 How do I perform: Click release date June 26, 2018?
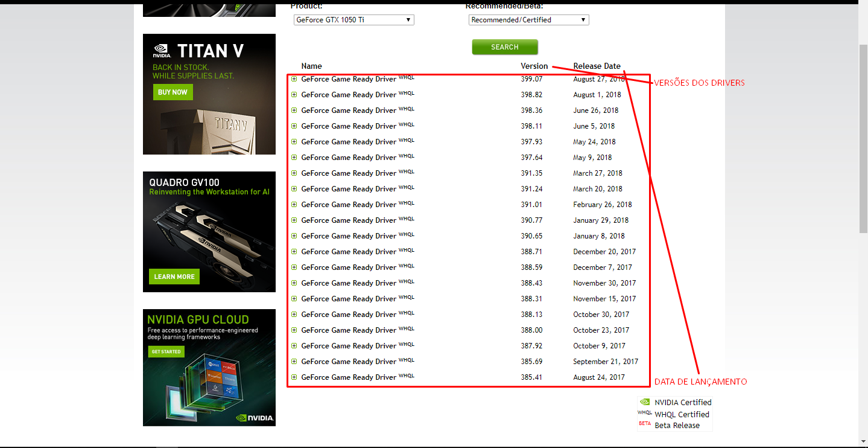tap(596, 110)
